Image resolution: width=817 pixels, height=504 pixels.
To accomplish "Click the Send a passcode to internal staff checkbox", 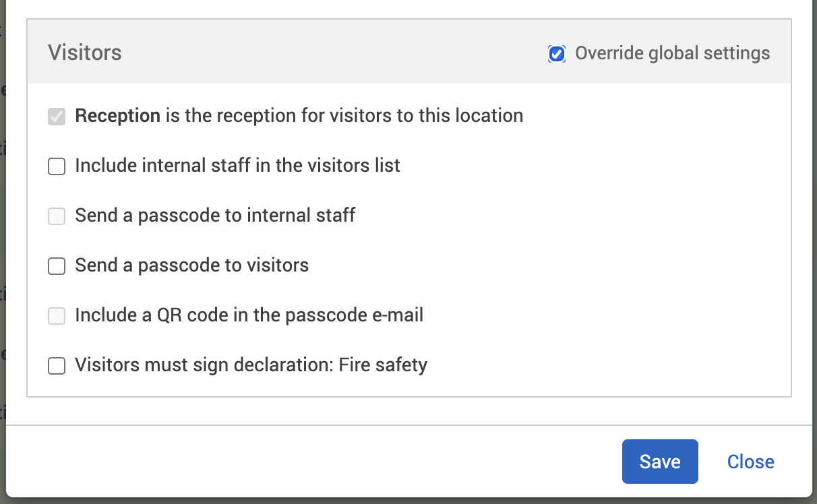I will 57,216.
